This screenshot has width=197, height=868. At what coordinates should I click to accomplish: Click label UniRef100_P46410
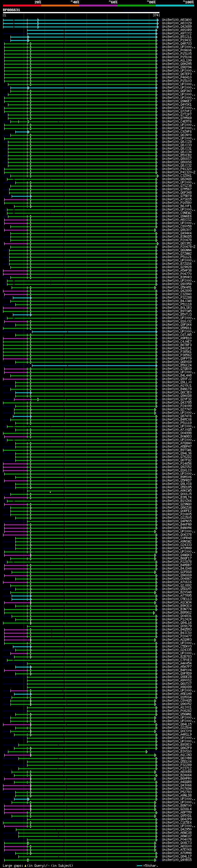tap(177, 78)
